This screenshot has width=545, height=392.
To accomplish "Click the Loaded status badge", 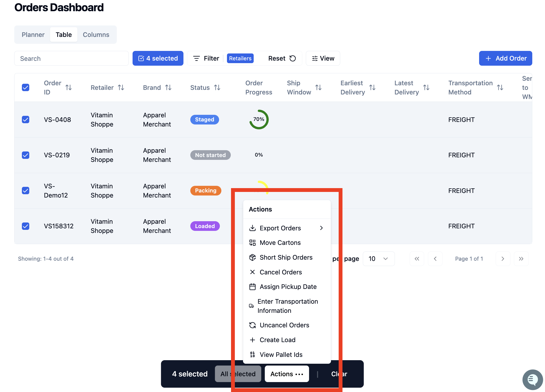I will (x=205, y=226).
